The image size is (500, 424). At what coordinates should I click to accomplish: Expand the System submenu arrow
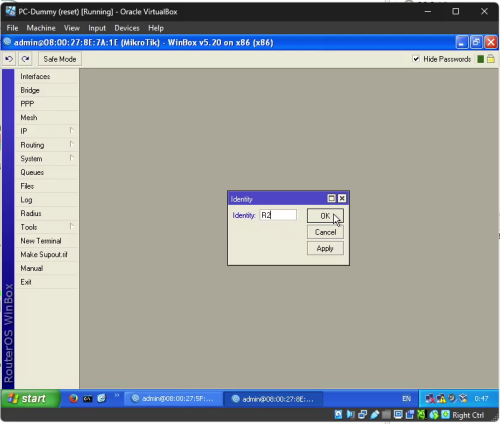coord(71,158)
